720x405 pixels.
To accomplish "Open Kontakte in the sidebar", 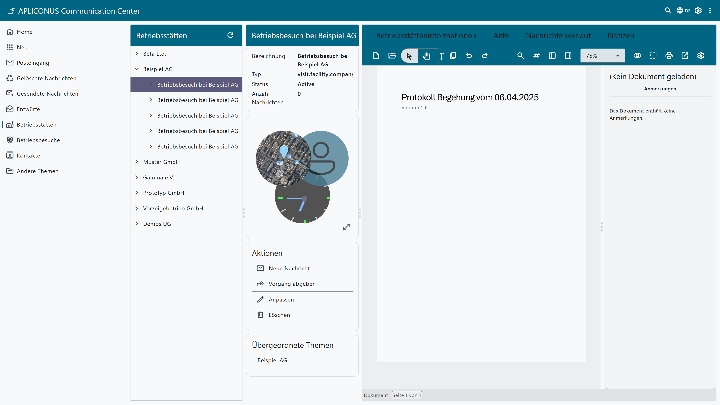I will coord(28,156).
